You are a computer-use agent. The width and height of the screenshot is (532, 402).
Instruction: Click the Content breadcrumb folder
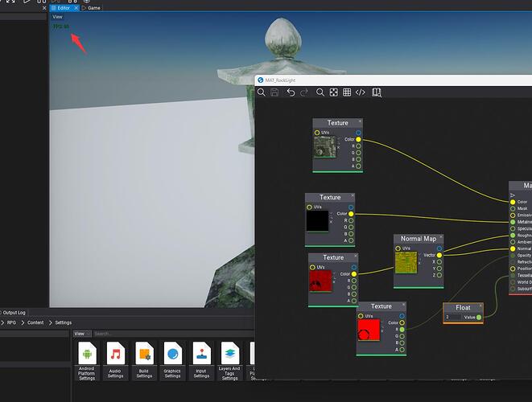click(35, 322)
